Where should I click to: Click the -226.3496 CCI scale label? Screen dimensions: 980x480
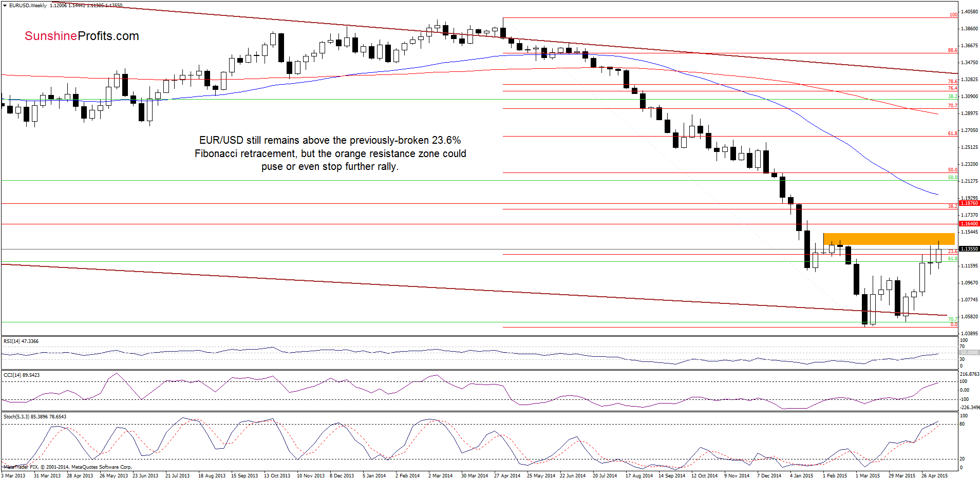[969, 408]
